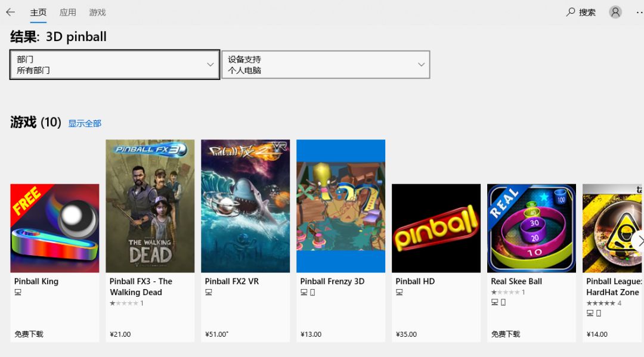The image size is (644, 357).
Task: Open the user account avatar
Action: click(615, 13)
